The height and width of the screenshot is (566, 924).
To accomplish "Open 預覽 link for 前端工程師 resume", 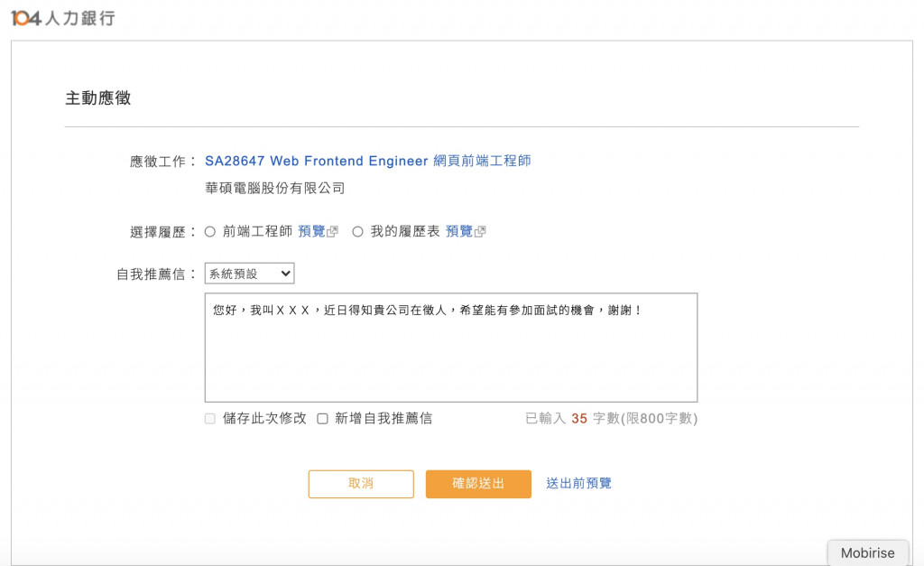I will click(x=311, y=232).
